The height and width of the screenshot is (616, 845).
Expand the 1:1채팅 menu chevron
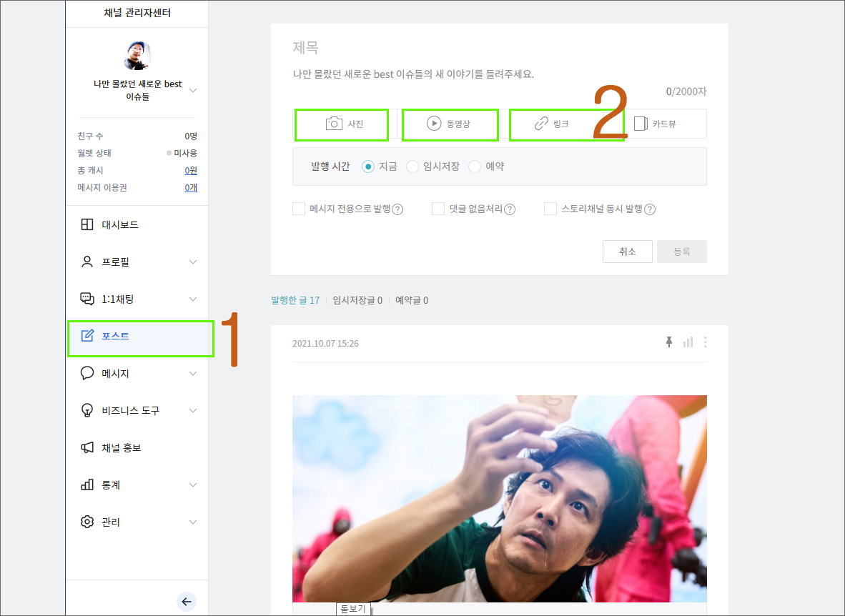coord(193,299)
